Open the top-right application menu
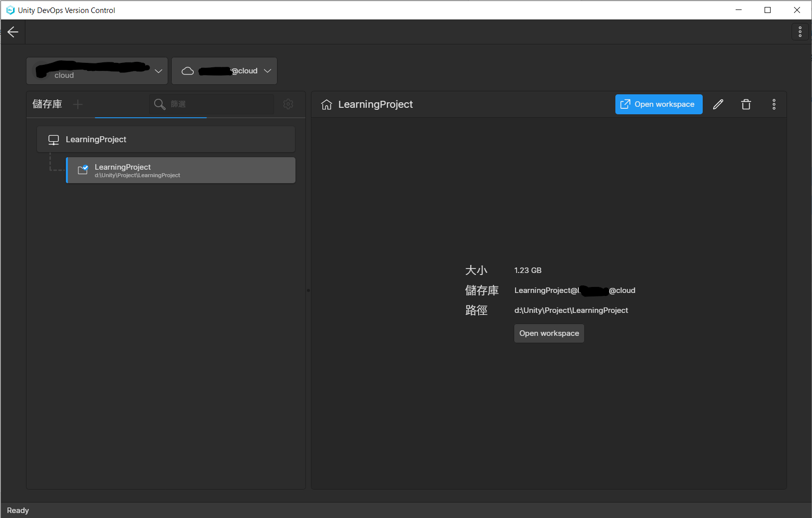The image size is (812, 518). [801, 31]
